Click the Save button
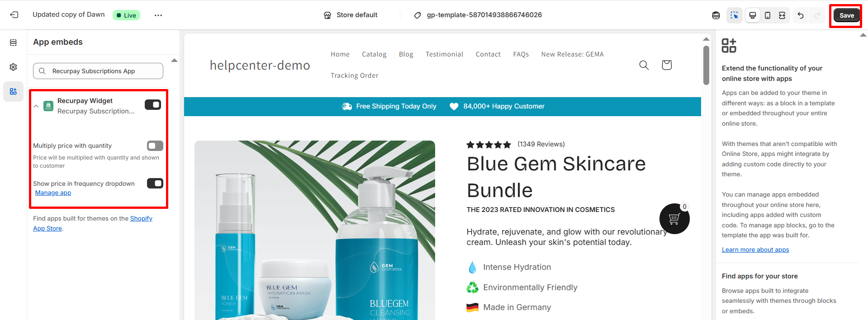The height and width of the screenshot is (320, 868). coord(846,15)
